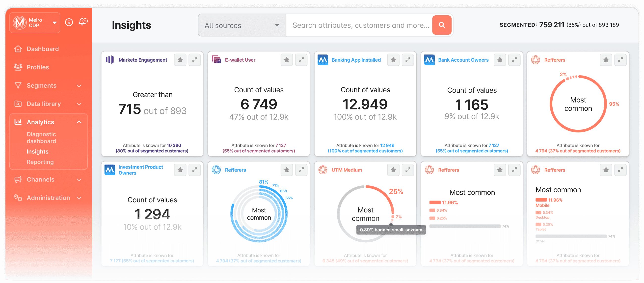Navigate to the Dashboard menu item
This screenshot has width=644, height=283.
pyautogui.click(x=43, y=49)
